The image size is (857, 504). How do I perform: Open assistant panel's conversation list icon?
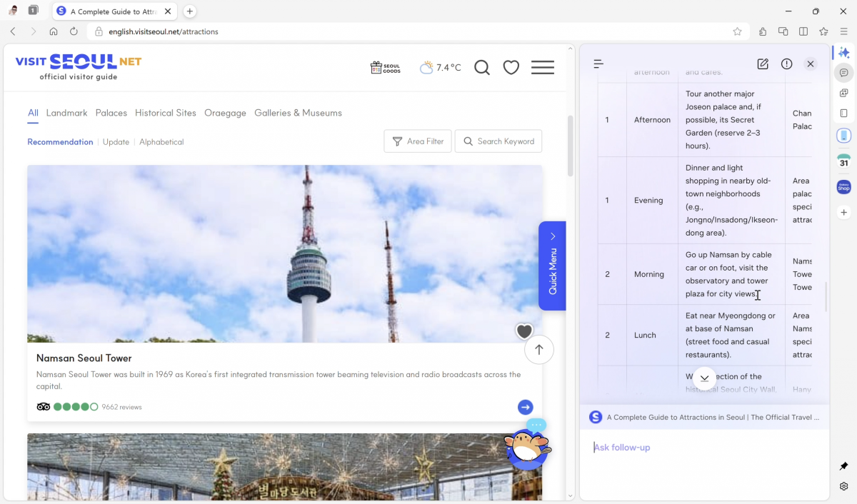pos(598,64)
